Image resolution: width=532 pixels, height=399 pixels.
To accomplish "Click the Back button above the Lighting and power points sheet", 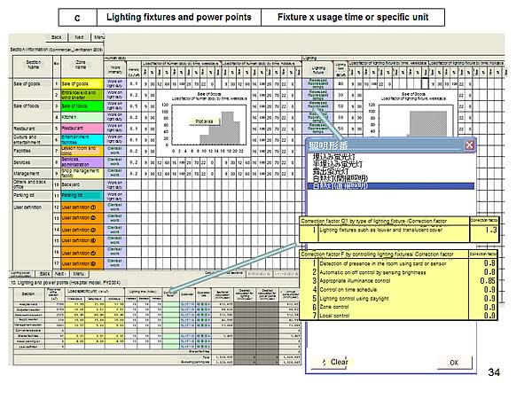I will pyautogui.click(x=44, y=273).
